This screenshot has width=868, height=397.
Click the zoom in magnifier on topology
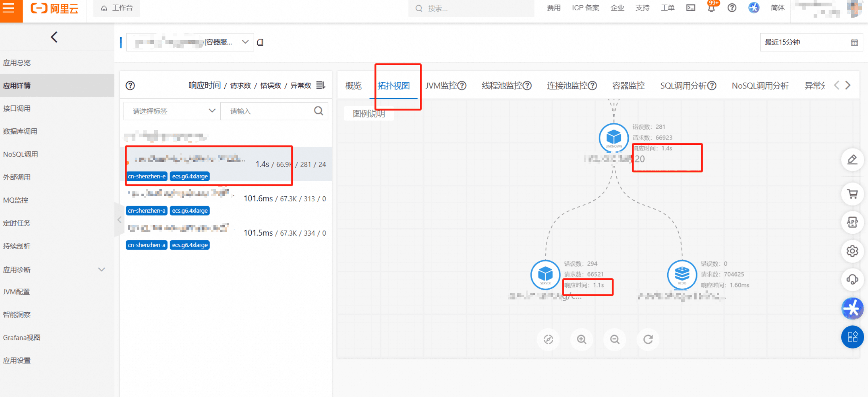pyautogui.click(x=581, y=339)
